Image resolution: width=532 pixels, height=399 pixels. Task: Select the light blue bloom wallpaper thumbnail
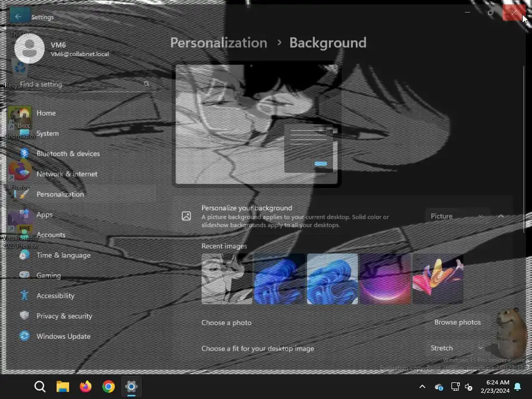point(332,279)
